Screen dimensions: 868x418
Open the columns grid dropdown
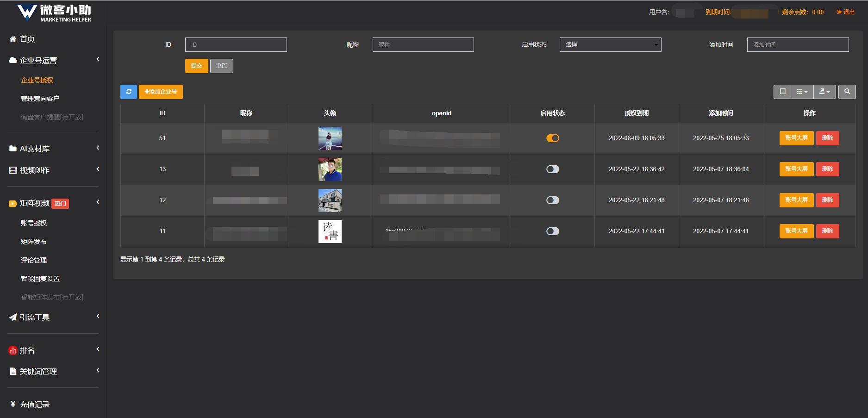click(x=802, y=92)
